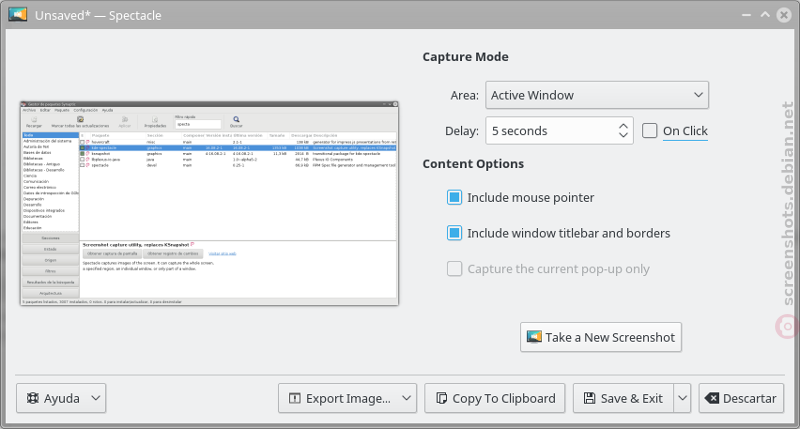Click the On Click label text
The height and width of the screenshot is (429, 800).
pos(685,131)
